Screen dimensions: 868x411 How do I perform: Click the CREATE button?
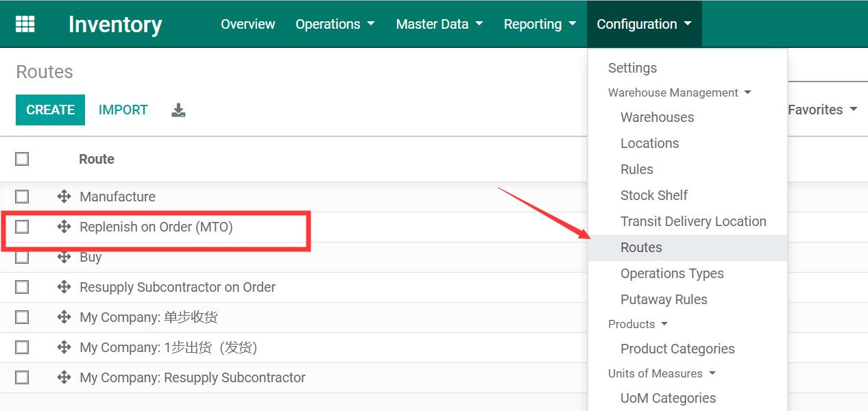coord(50,110)
